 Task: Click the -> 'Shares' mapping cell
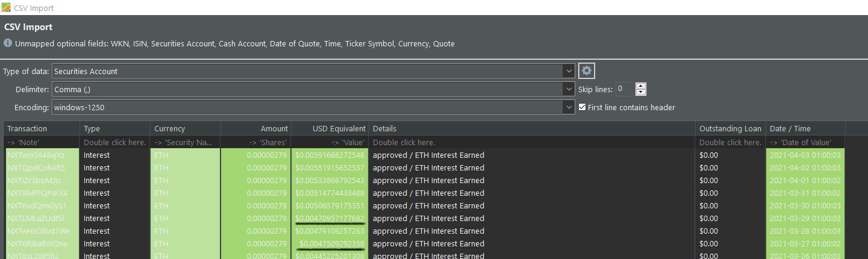click(256, 142)
